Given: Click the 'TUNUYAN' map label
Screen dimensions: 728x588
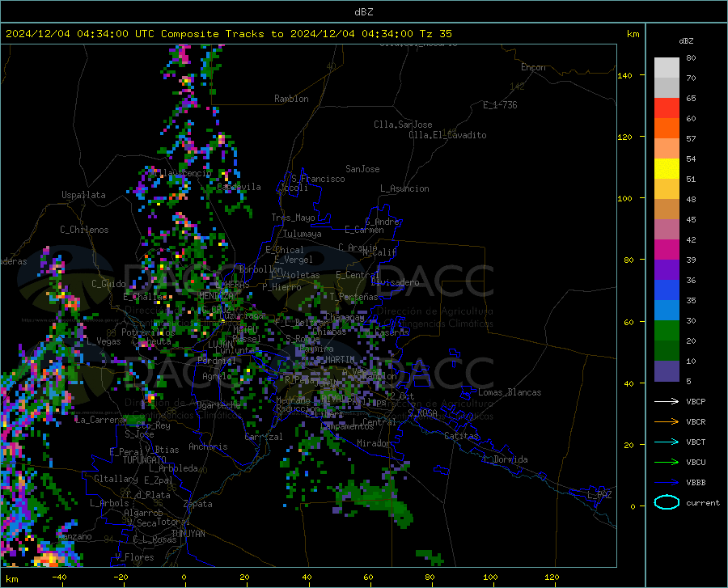Looking at the screenshot, I should (x=188, y=533).
